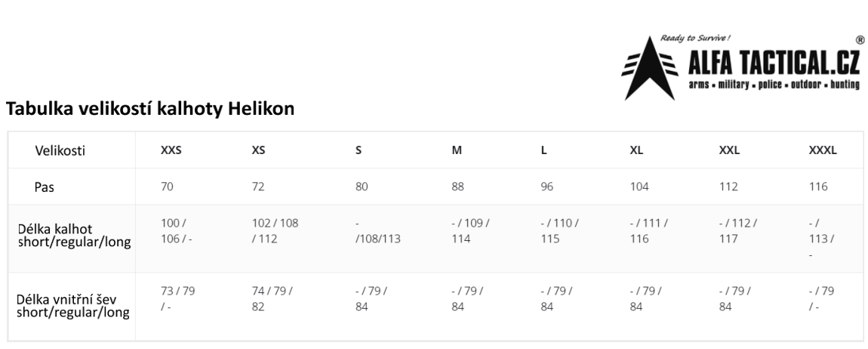This screenshot has height=349, width=868.
Task: Click waist value 116 for XXXL
Action: [x=818, y=187]
